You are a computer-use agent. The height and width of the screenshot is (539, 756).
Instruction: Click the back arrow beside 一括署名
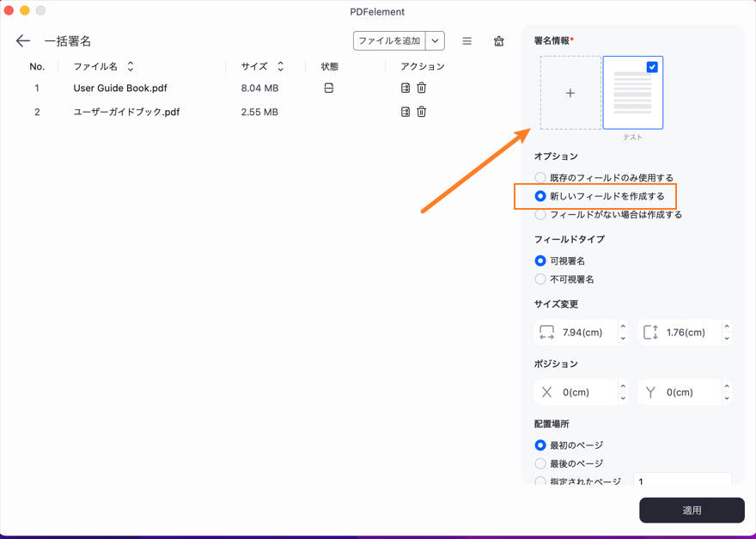(23, 41)
